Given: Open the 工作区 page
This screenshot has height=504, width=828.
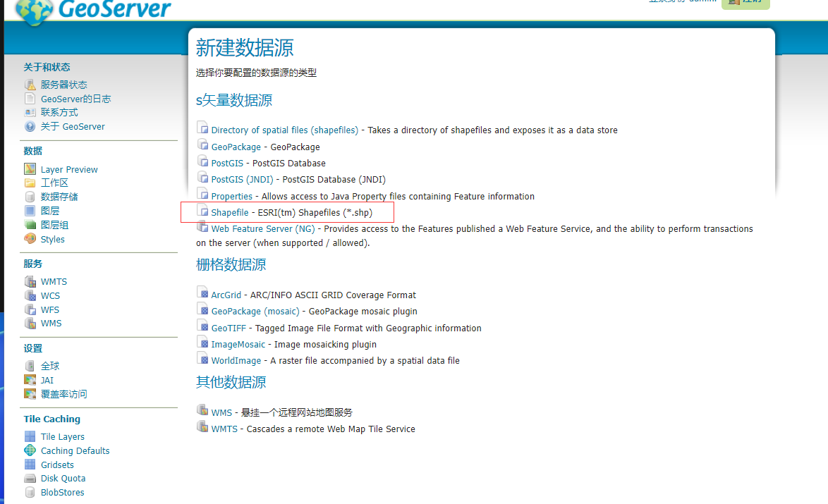Looking at the screenshot, I should click(54, 183).
